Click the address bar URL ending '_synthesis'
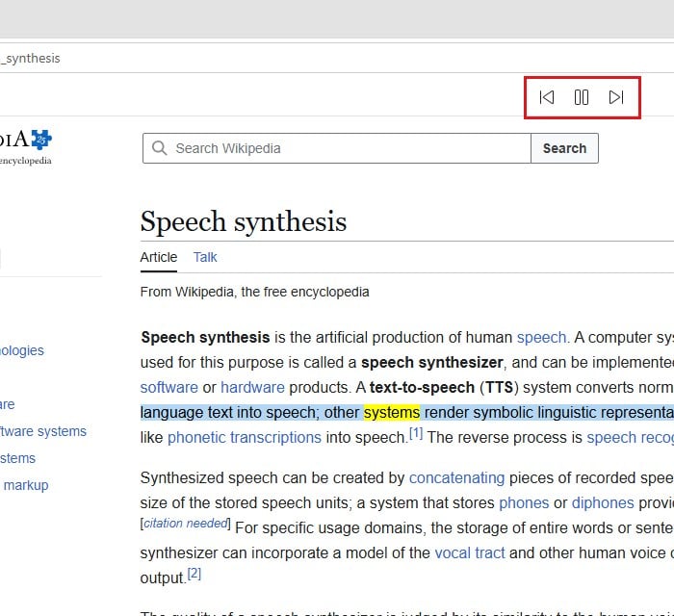Image resolution: width=674 pixels, height=616 pixels. click(x=30, y=59)
